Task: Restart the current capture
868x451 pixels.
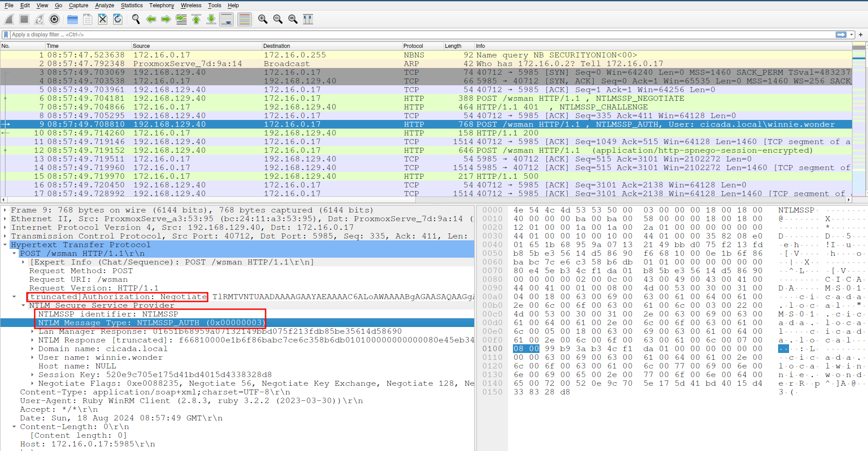Action: pyautogui.click(x=39, y=19)
